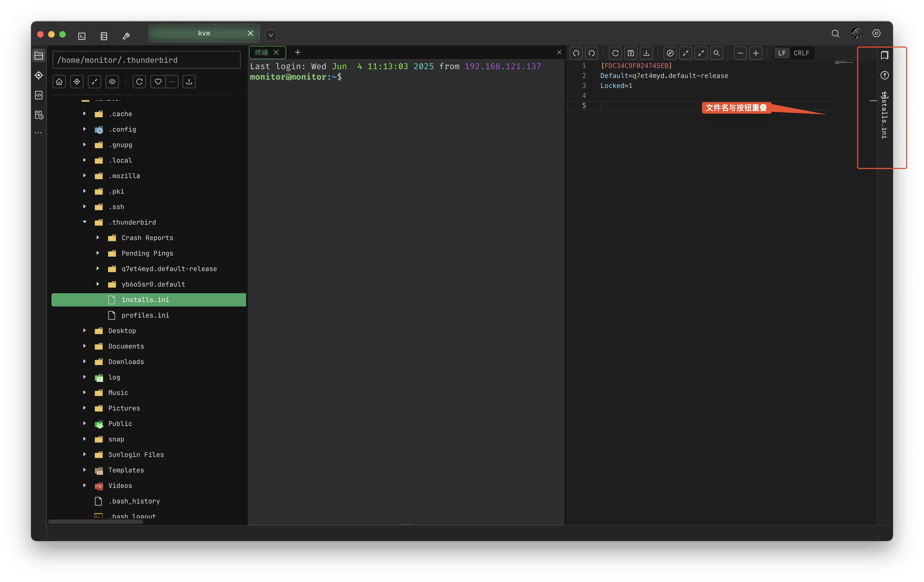Click the collapse arrows icon in editor toolbar
Image resolution: width=924 pixels, height=582 pixels.
click(x=686, y=53)
